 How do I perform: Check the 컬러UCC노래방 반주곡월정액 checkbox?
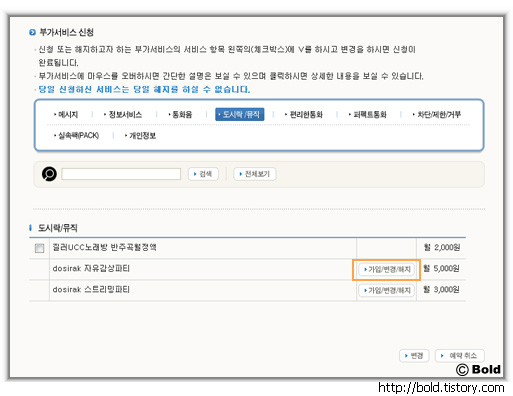tap(39, 248)
